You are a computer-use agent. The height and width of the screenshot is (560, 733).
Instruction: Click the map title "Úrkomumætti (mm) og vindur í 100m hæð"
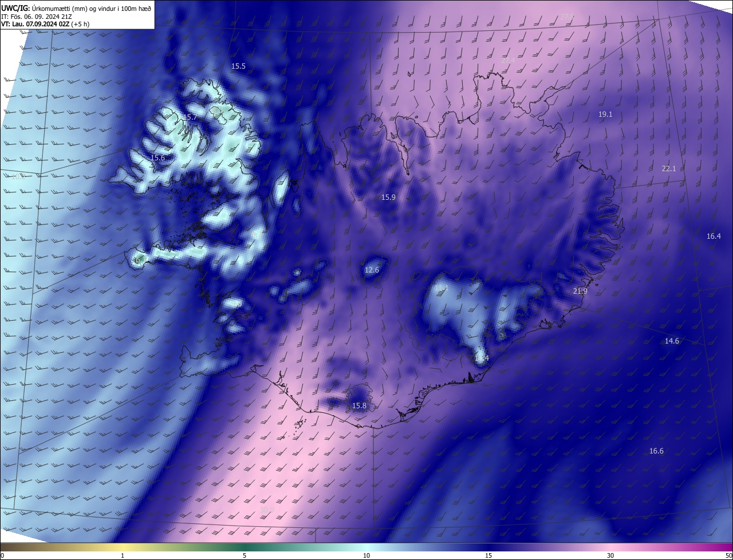pos(91,8)
